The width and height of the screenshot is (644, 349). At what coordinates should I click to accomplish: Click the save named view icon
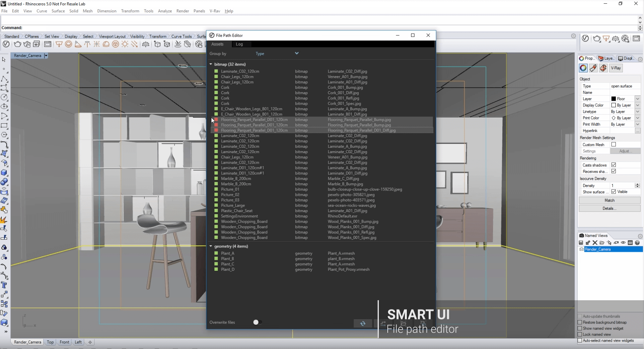tap(581, 243)
